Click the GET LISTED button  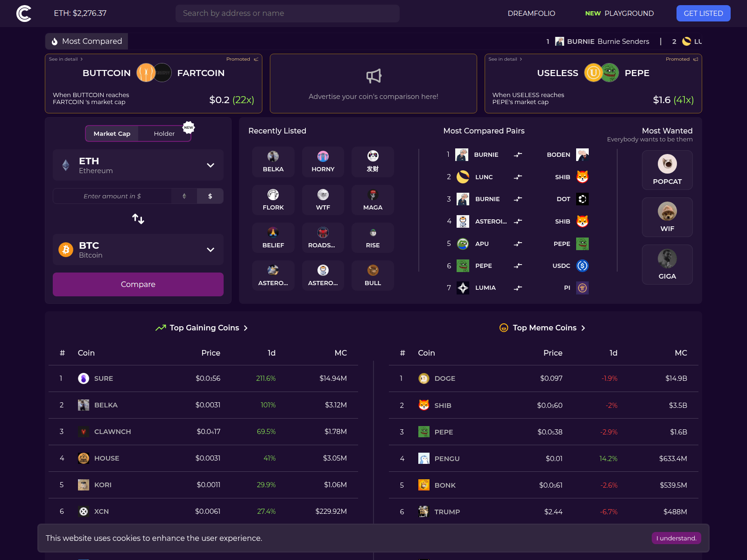click(703, 14)
